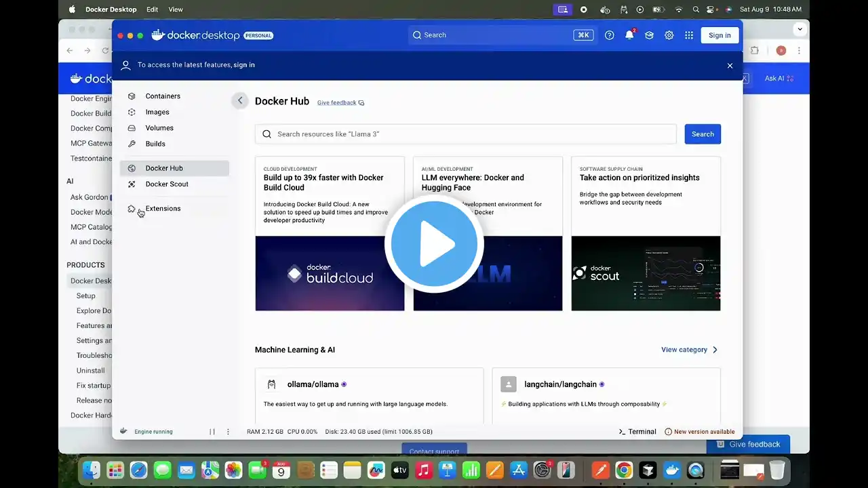Open the Extensions sidebar item
The image size is (868, 488).
pyautogui.click(x=163, y=209)
